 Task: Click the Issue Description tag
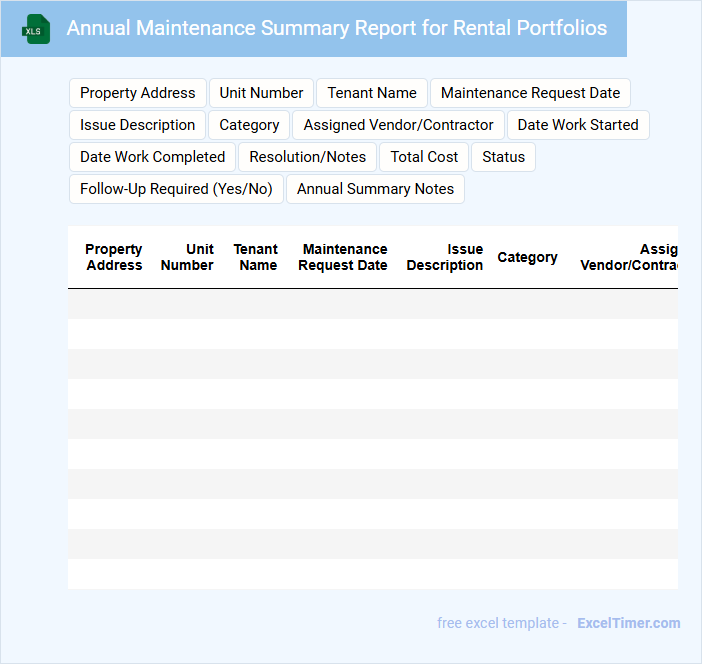138,125
